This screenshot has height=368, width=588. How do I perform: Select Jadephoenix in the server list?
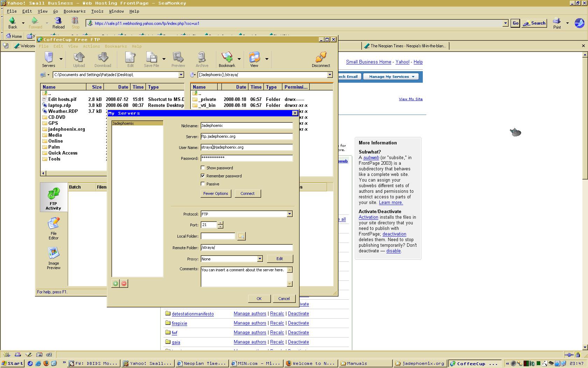pos(137,123)
